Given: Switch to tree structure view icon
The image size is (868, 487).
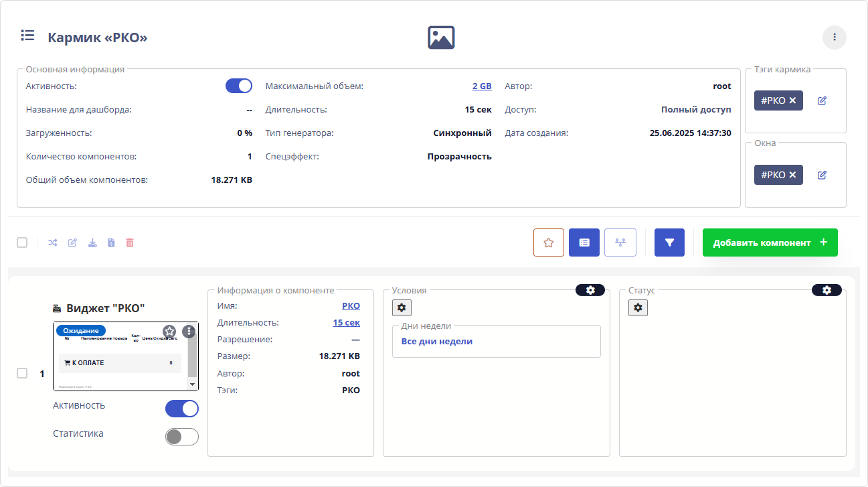Looking at the screenshot, I should [620, 242].
